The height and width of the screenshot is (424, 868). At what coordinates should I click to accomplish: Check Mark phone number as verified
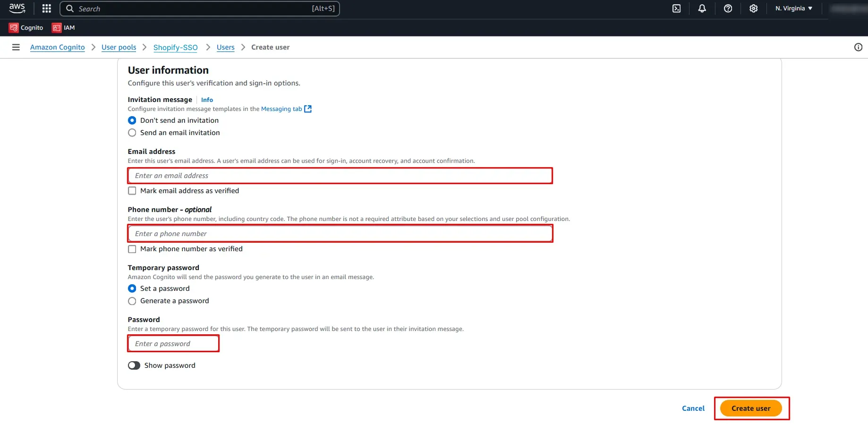(132, 249)
